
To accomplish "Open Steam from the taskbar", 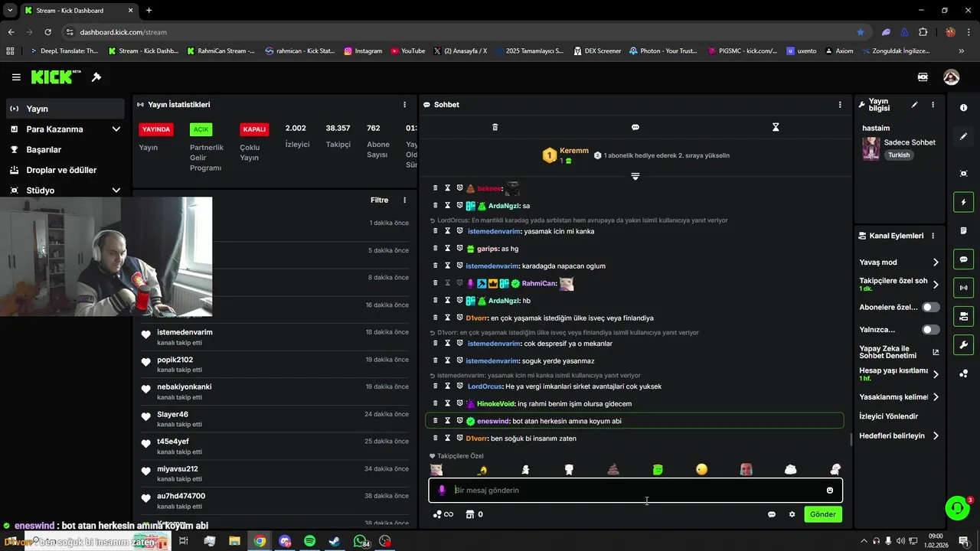I will click(335, 541).
